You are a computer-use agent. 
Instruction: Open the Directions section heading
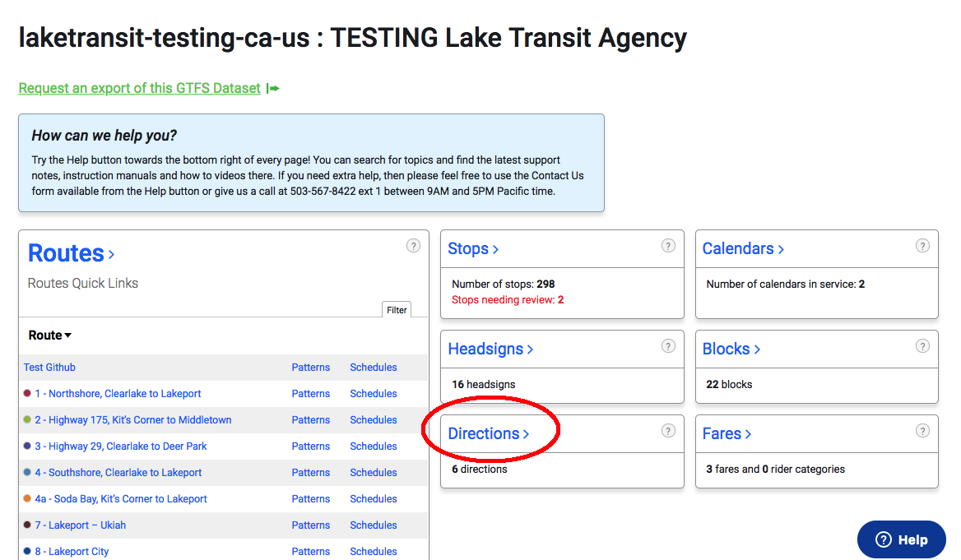(x=489, y=433)
